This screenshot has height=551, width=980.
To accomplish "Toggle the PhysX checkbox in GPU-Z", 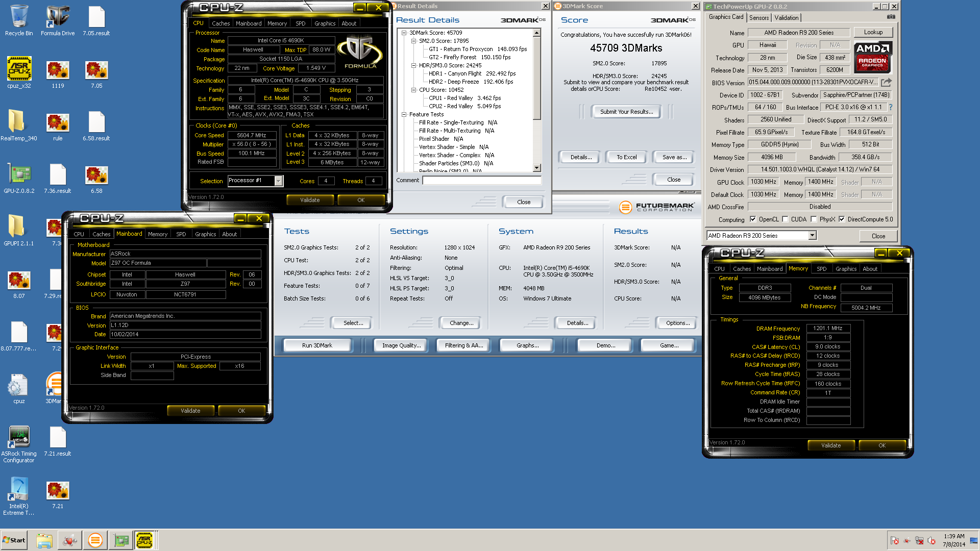I will click(814, 219).
